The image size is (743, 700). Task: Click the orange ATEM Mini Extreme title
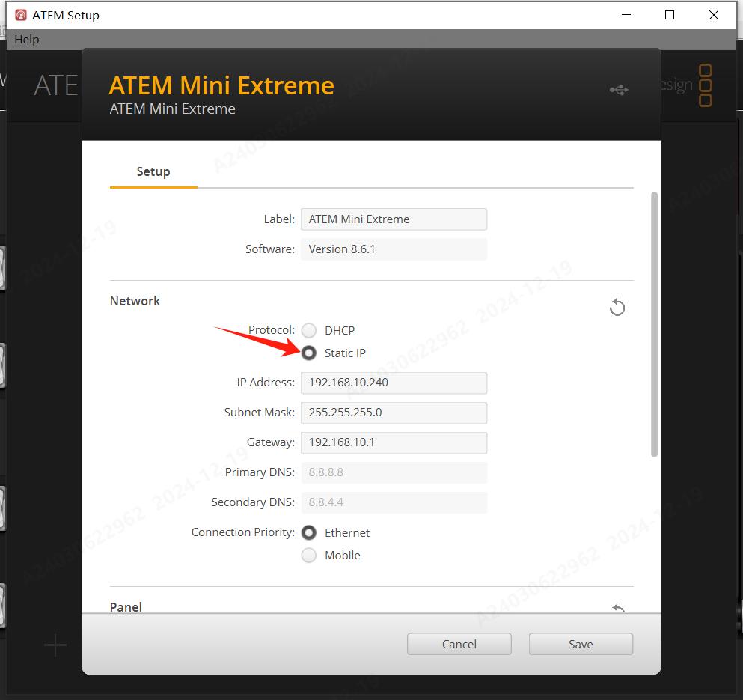[x=221, y=86]
